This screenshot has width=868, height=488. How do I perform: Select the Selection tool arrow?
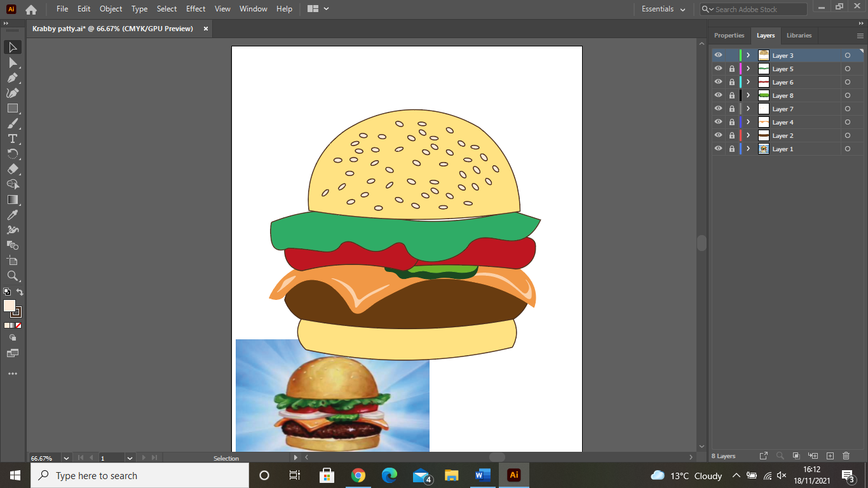coord(13,48)
